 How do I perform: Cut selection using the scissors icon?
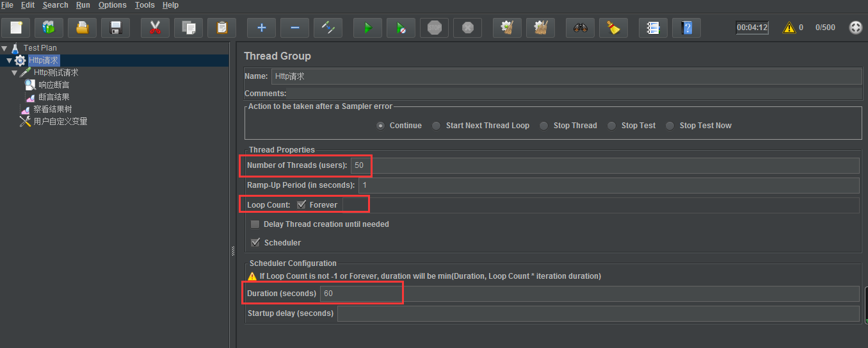pyautogui.click(x=155, y=28)
